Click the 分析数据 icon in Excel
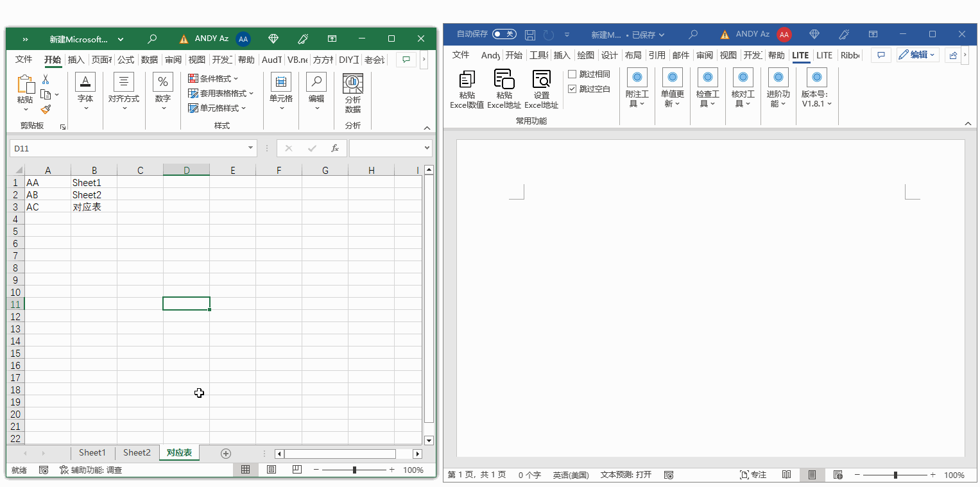Screen dimensions: 980x487 click(x=353, y=83)
